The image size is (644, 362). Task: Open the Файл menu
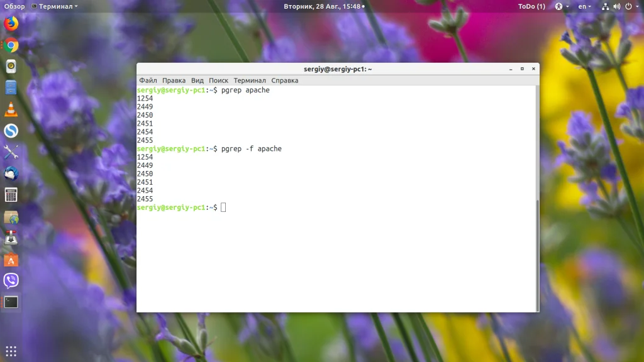point(148,80)
